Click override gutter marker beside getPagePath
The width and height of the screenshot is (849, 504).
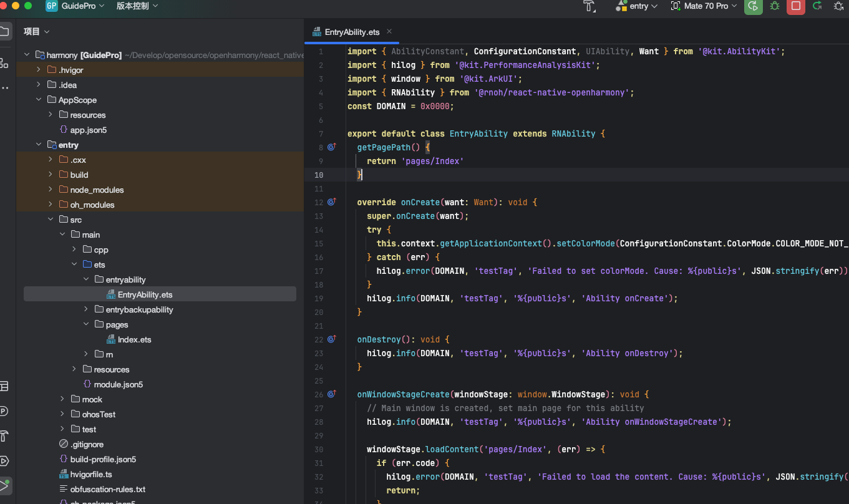coord(332,147)
